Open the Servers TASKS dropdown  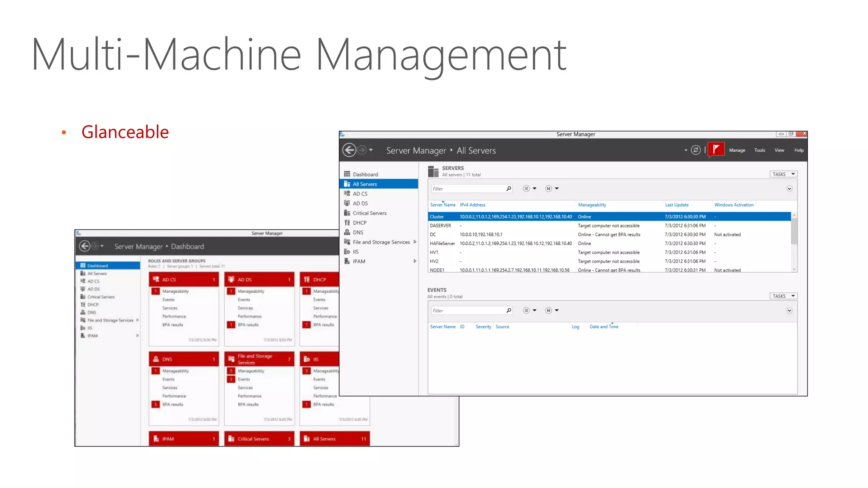(783, 174)
